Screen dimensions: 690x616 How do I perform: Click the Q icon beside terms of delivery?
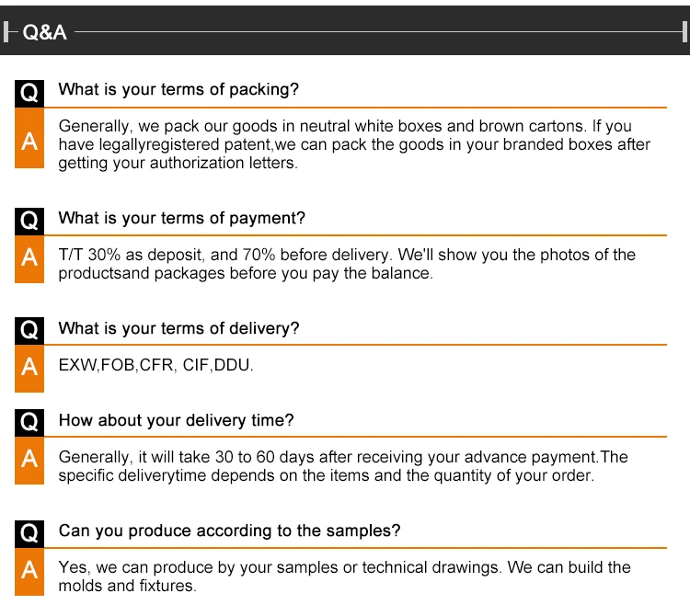[x=29, y=331]
